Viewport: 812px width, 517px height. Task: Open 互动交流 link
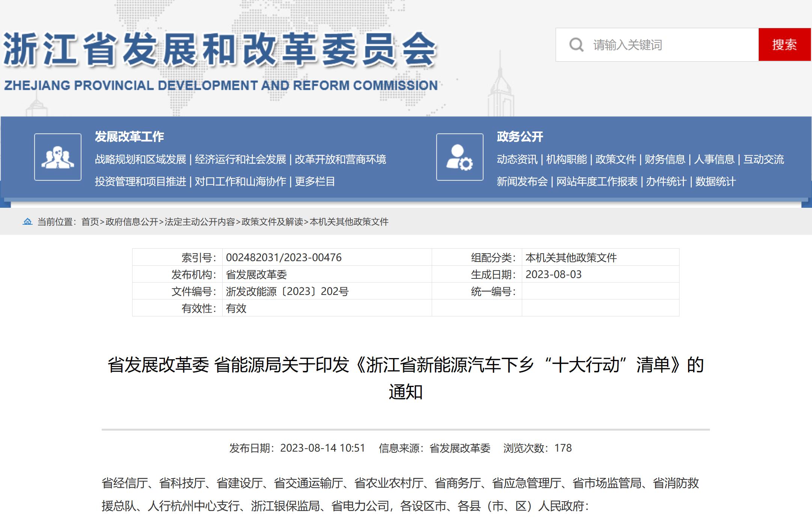tap(764, 159)
